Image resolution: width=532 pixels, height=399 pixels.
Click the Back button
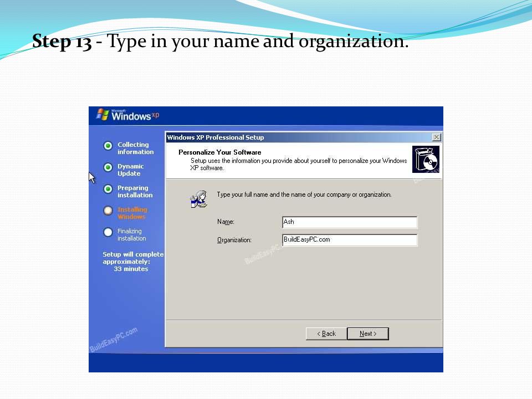point(326,334)
